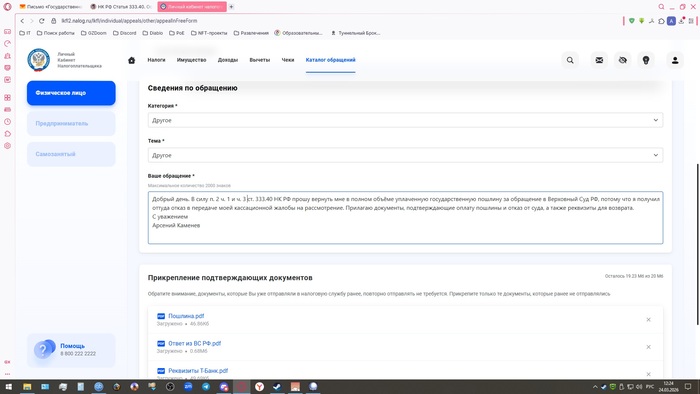The height and width of the screenshot is (394, 700).
Task: Open the Помощь help card
Action: click(x=71, y=350)
